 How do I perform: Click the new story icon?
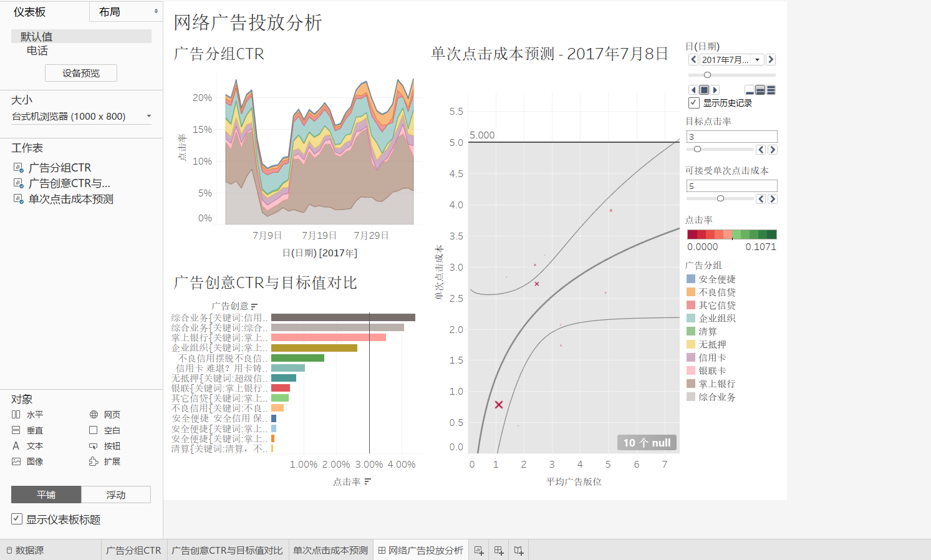(519, 550)
